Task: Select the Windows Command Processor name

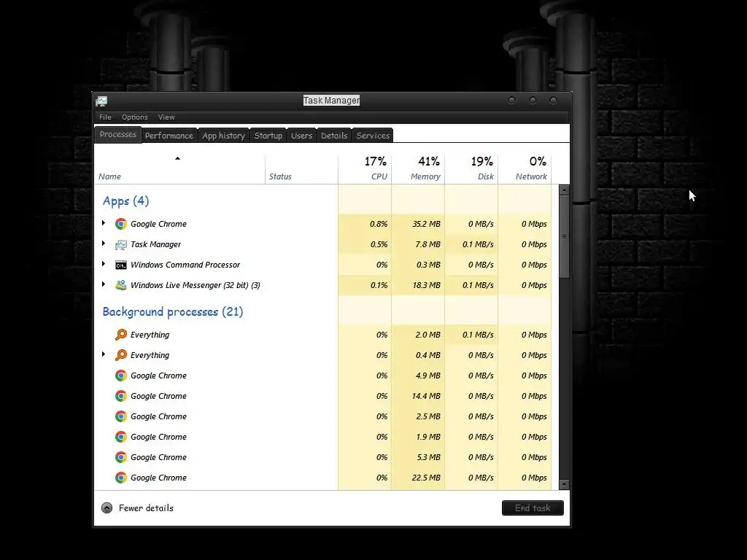Action: [185, 265]
